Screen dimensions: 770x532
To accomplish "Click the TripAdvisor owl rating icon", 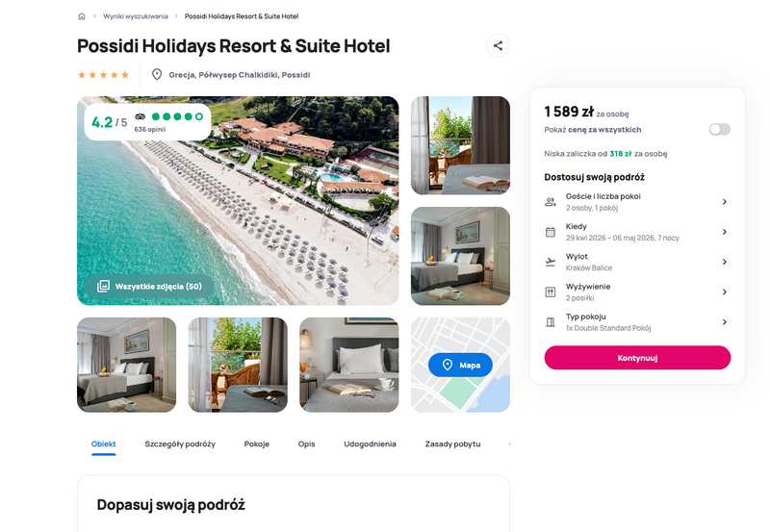I will [140, 116].
